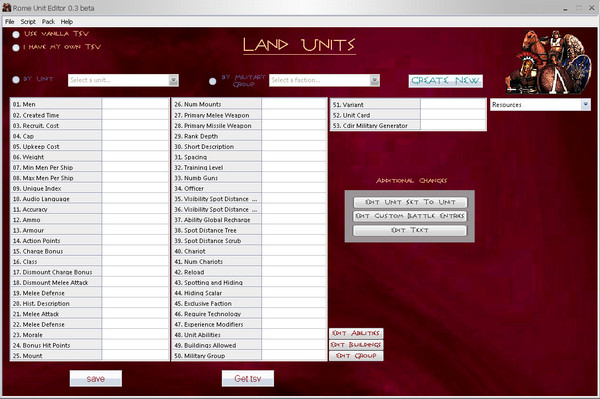This screenshot has width=600, height=399.
Task: Open the Resources dropdown
Action: click(540, 104)
